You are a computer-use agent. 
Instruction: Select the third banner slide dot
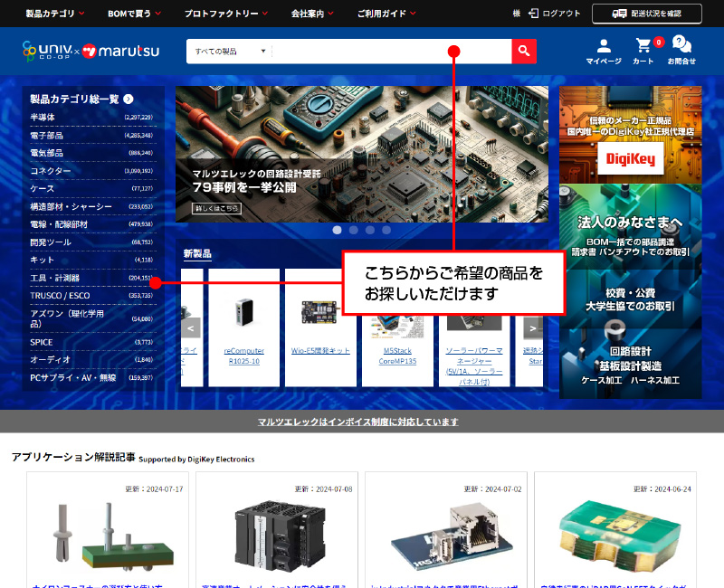pos(370,230)
